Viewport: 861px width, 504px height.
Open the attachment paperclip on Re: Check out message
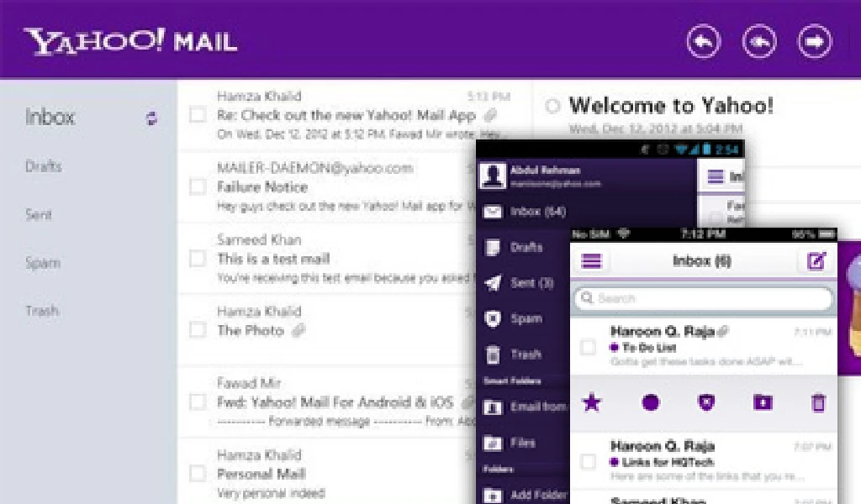(x=490, y=115)
